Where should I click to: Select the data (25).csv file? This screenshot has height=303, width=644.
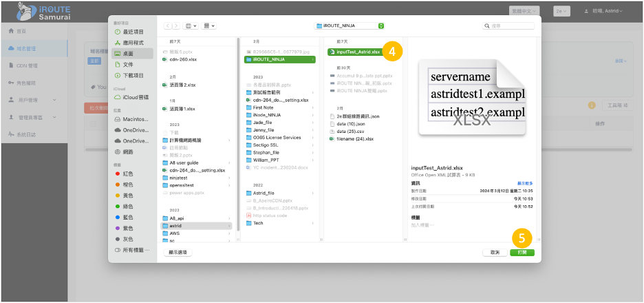[x=351, y=131]
